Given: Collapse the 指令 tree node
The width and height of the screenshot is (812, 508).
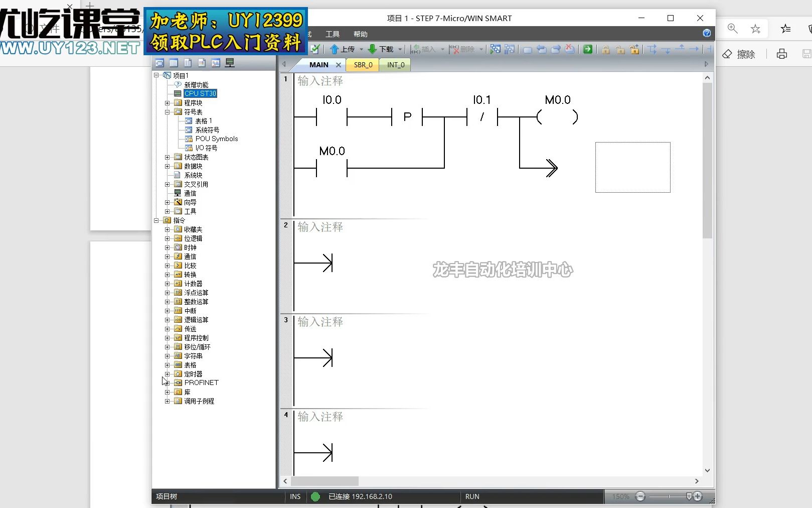Looking at the screenshot, I should pos(156,220).
